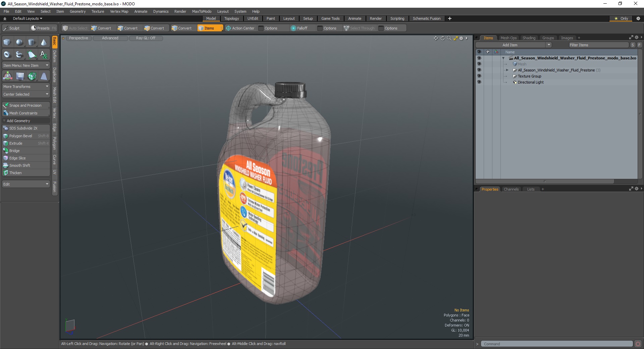Click the Action Center tool
Screen dimensions: 644x349
pyautogui.click(x=240, y=28)
